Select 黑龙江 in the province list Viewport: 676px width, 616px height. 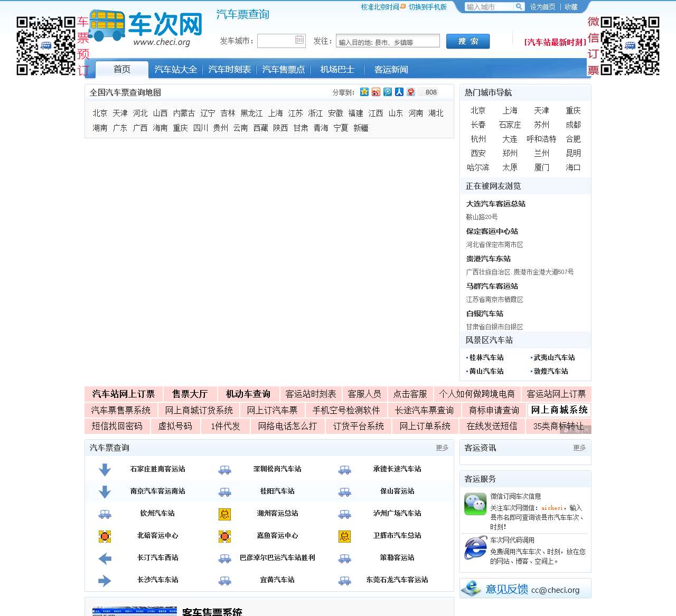(251, 113)
